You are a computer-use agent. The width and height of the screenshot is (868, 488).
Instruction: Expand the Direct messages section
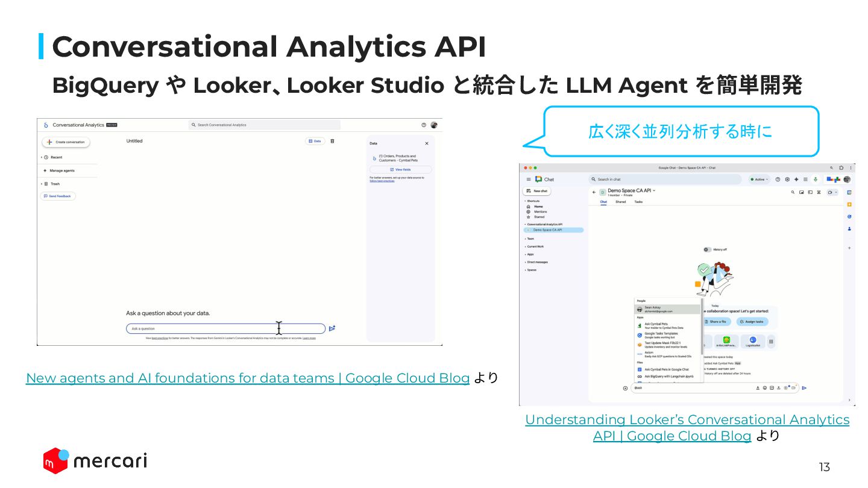click(x=525, y=262)
